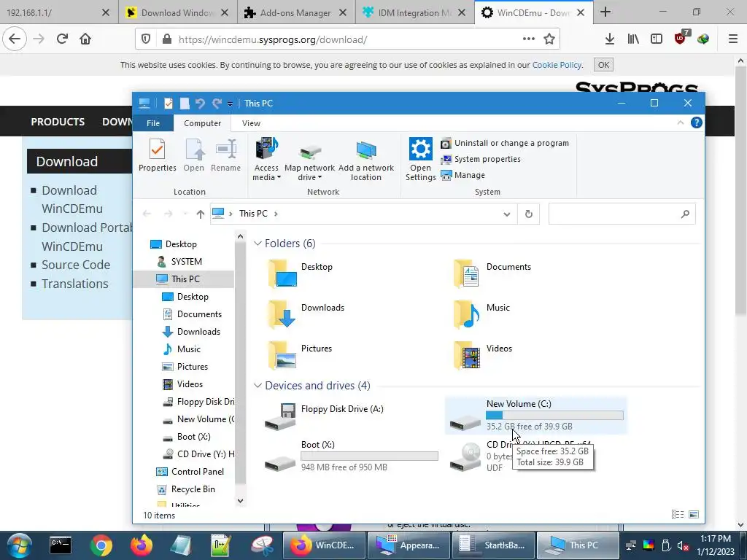Refresh the This PC view

[x=529, y=214]
